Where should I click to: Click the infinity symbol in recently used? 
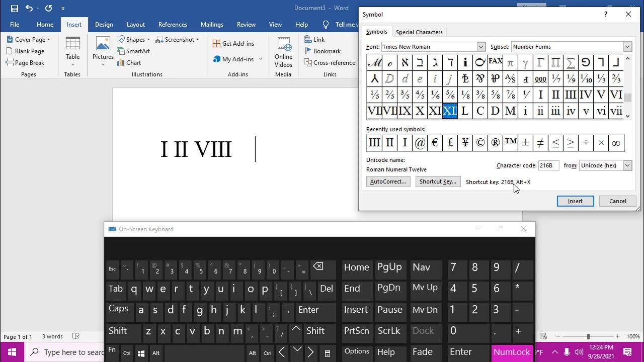click(616, 143)
